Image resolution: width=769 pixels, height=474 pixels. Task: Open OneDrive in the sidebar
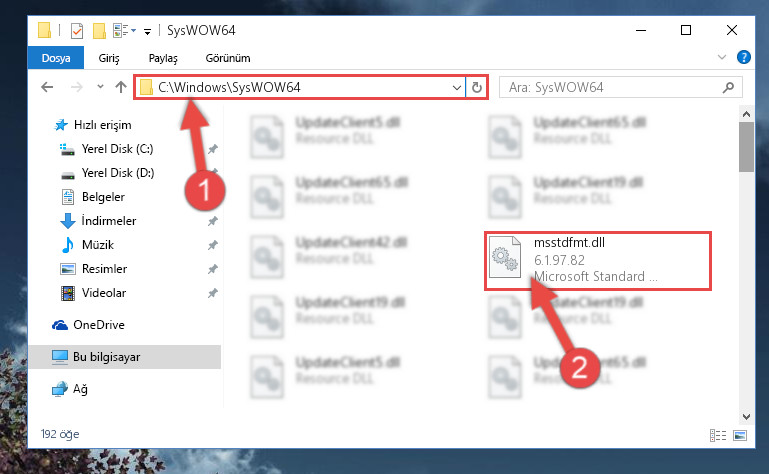pyautogui.click(x=99, y=325)
